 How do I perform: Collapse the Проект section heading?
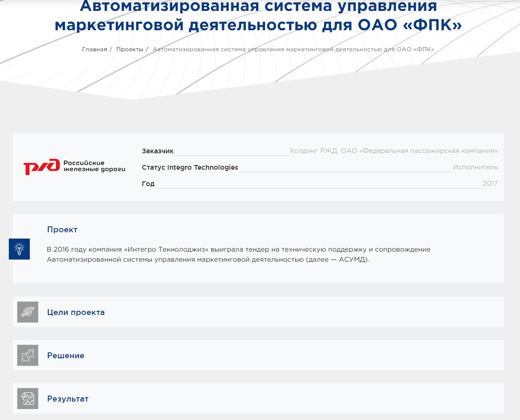[62, 230]
